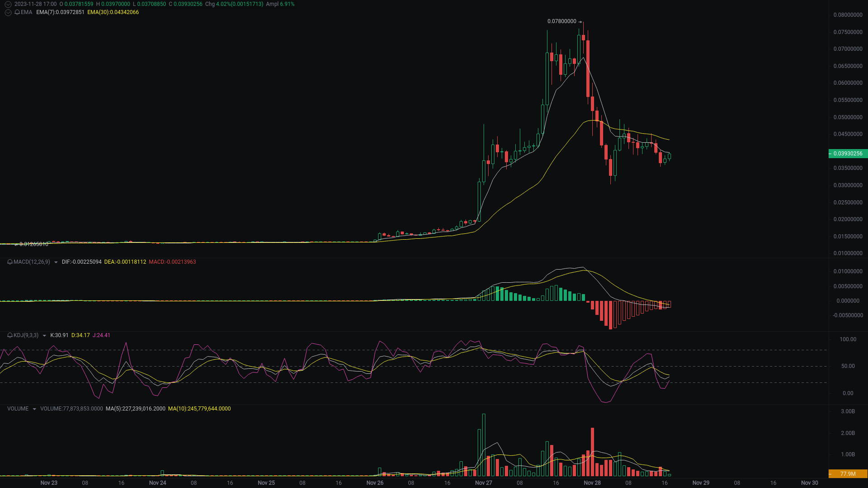The width and height of the screenshot is (868, 488).
Task: Click the MACD alert bell icon
Action: click(10, 262)
